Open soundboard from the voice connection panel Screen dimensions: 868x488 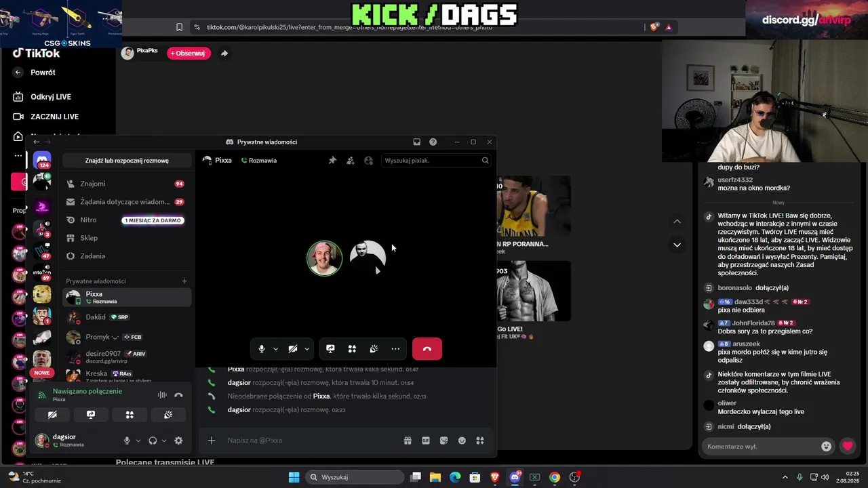click(168, 415)
